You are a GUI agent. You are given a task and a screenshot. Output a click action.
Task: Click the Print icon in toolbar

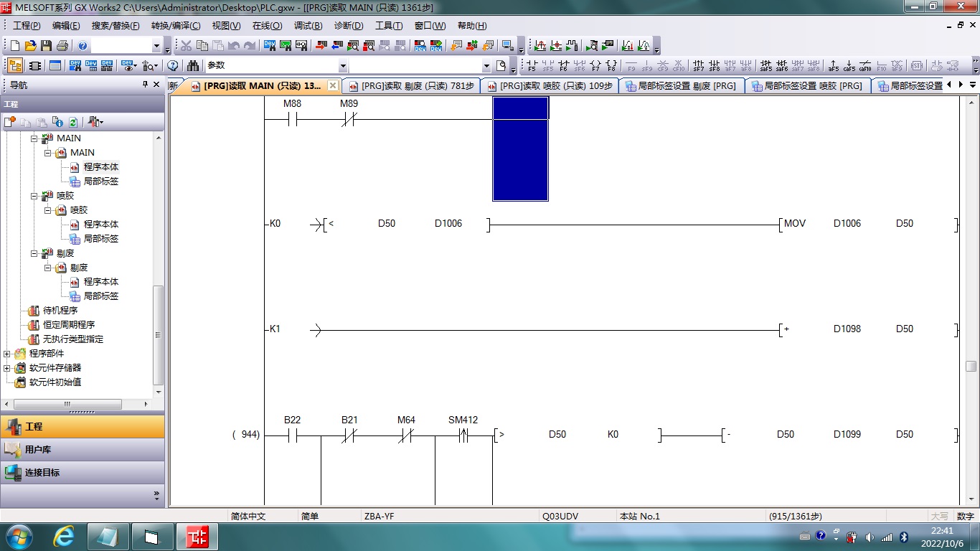(x=62, y=46)
